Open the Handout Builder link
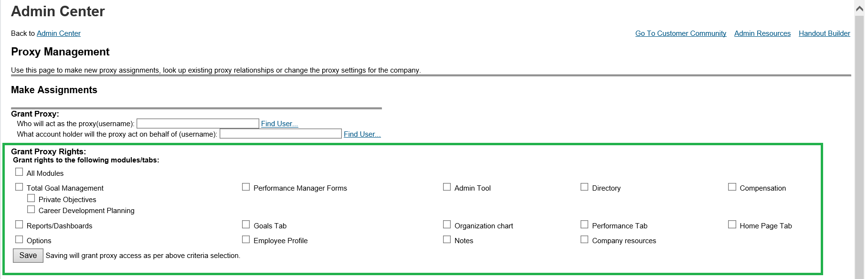Image resolution: width=868 pixels, height=279 pixels. (825, 33)
